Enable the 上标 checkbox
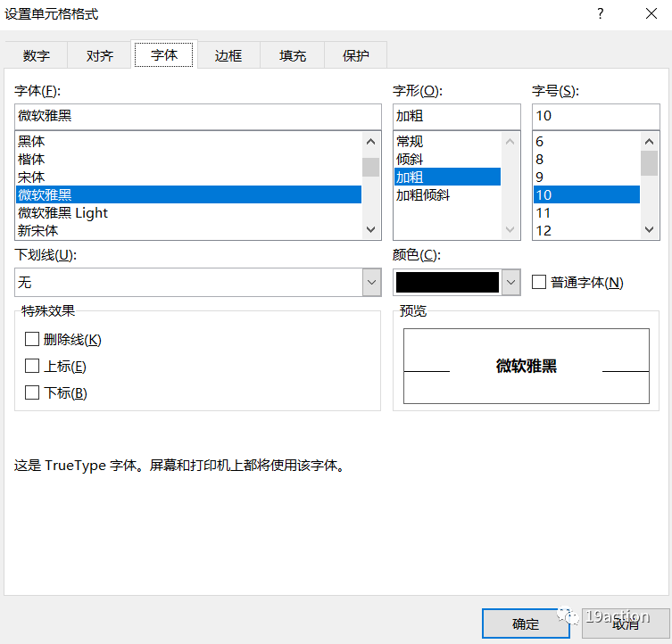Screen dimensions: 672x644 pos(32,366)
